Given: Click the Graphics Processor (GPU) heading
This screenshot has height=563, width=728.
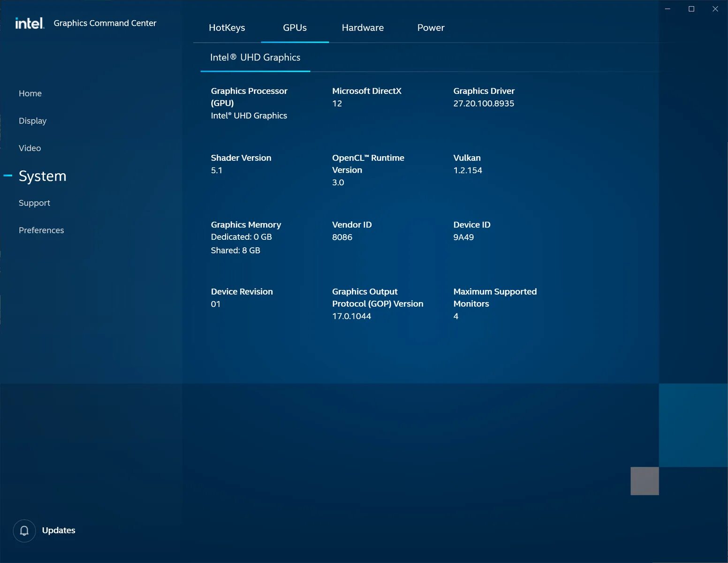Looking at the screenshot, I should pos(249,97).
